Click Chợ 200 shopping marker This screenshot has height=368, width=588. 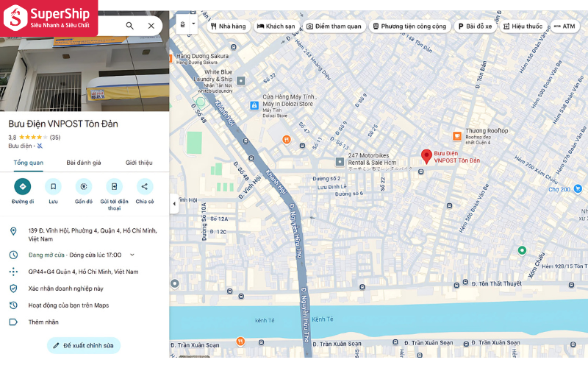coord(577,189)
